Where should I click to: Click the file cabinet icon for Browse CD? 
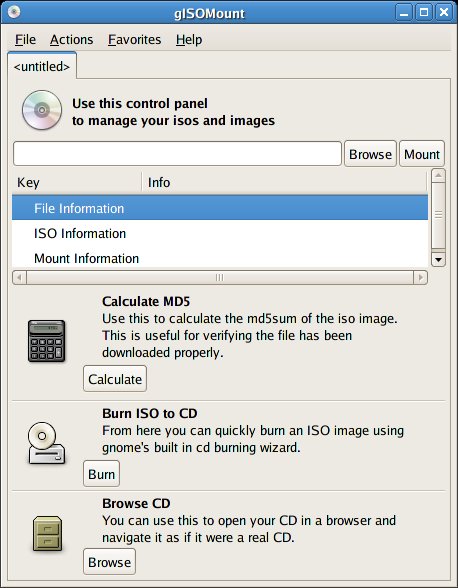[47, 534]
